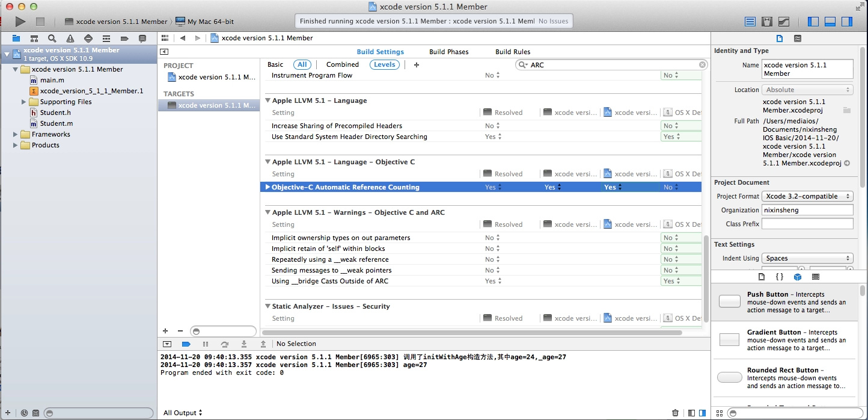
Task: Show the Quick Help inspector
Action: pyautogui.click(x=798, y=39)
